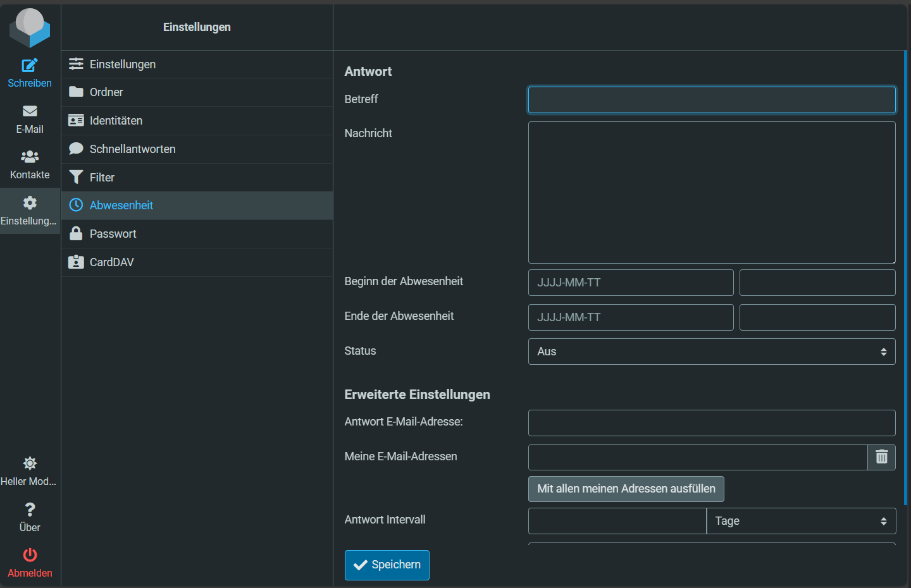The width and height of the screenshot is (911, 588).
Task: Click the Betreff subject input field
Action: pos(711,100)
